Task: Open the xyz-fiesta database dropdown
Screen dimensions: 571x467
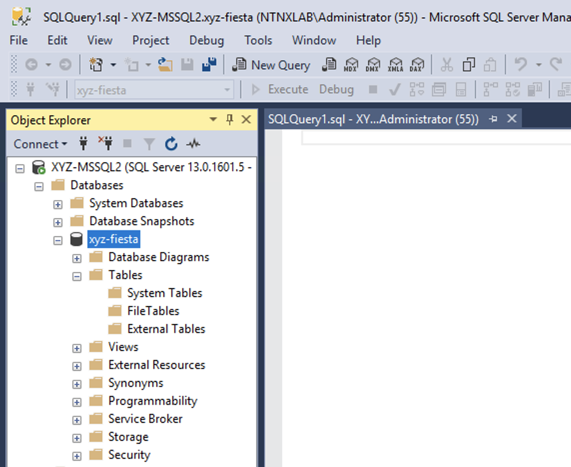Action: click(x=227, y=90)
